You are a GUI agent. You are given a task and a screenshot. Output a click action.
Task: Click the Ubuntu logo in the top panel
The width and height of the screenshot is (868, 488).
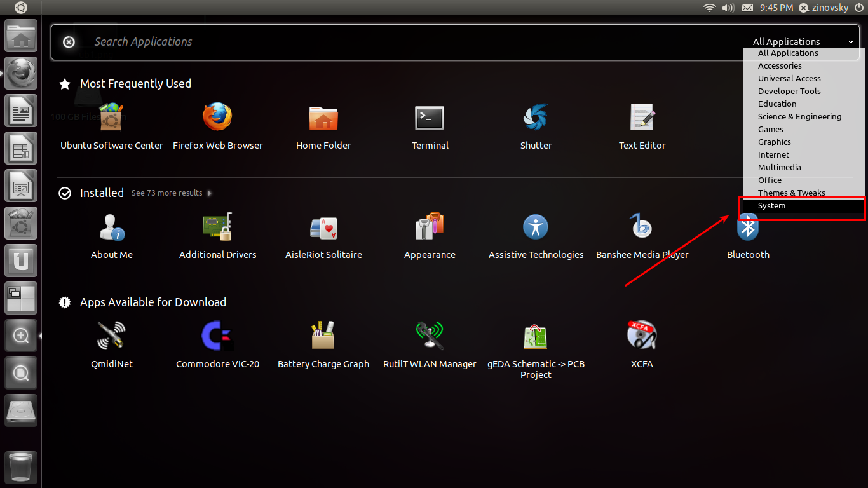point(21,8)
